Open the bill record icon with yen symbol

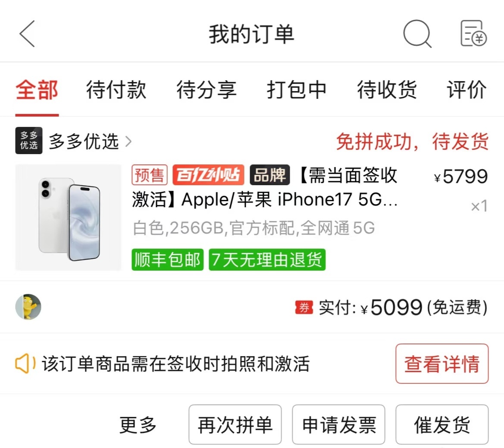[473, 33]
